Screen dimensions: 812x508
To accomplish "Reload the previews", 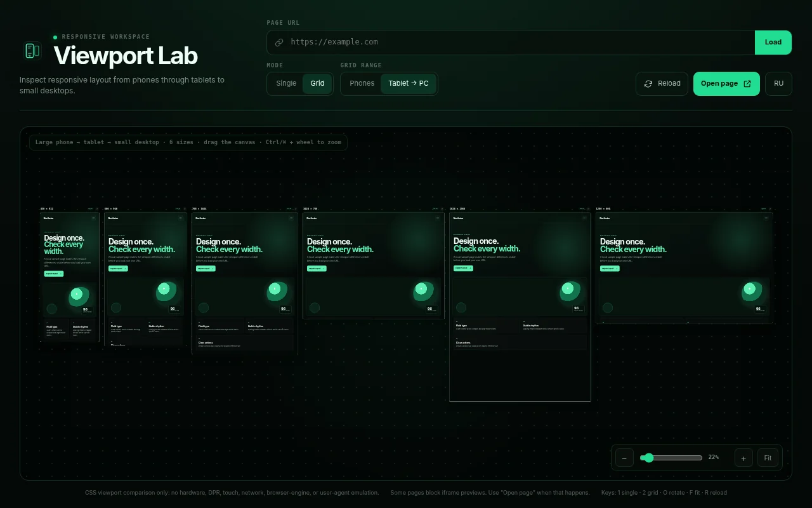I will [x=662, y=84].
